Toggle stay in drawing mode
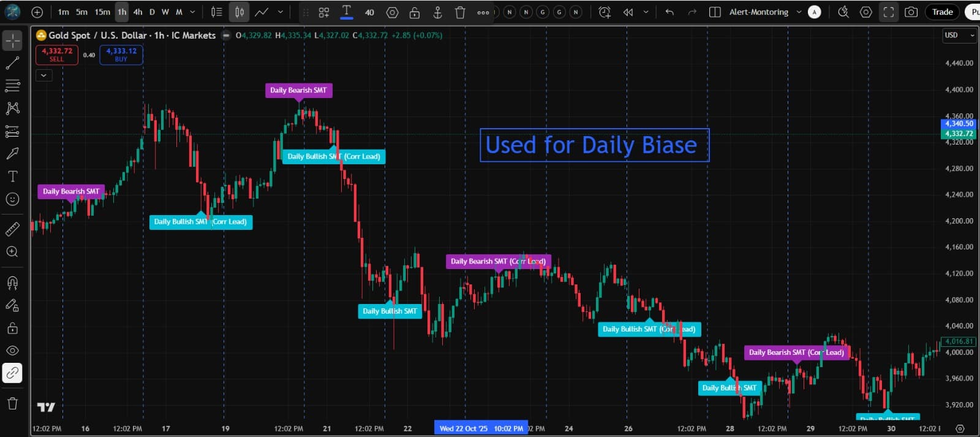Viewport: 980px width, 437px height. click(x=12, y=305)
